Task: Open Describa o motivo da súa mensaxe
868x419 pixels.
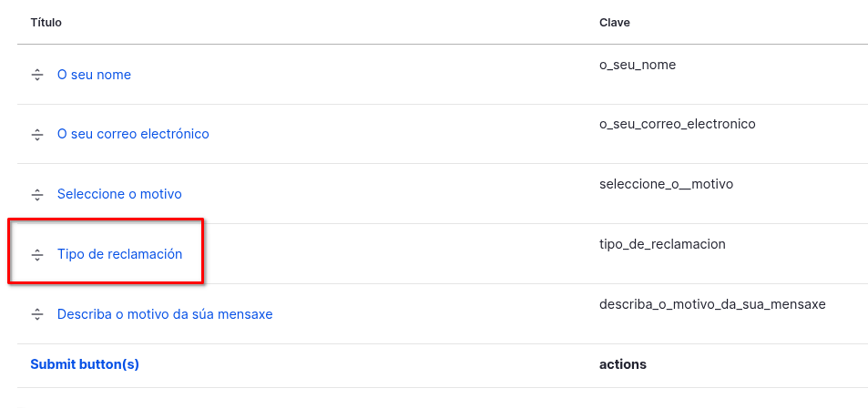Action: pos(165,314)
